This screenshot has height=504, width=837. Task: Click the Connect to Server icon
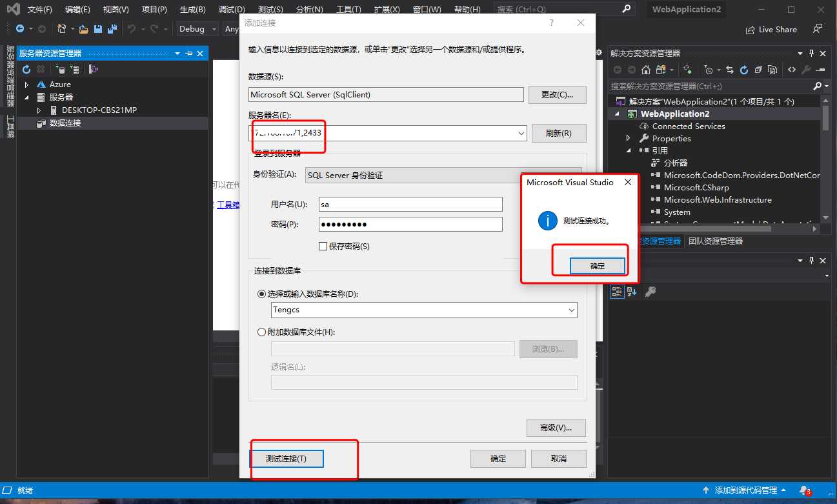(75, 69)
